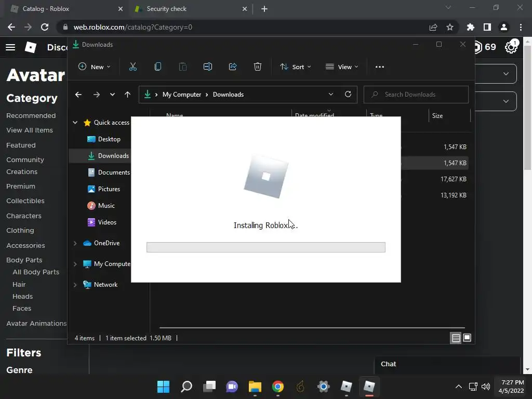
Task: Switch to the Catalog - Roblox tab
Action: (65, 9)
